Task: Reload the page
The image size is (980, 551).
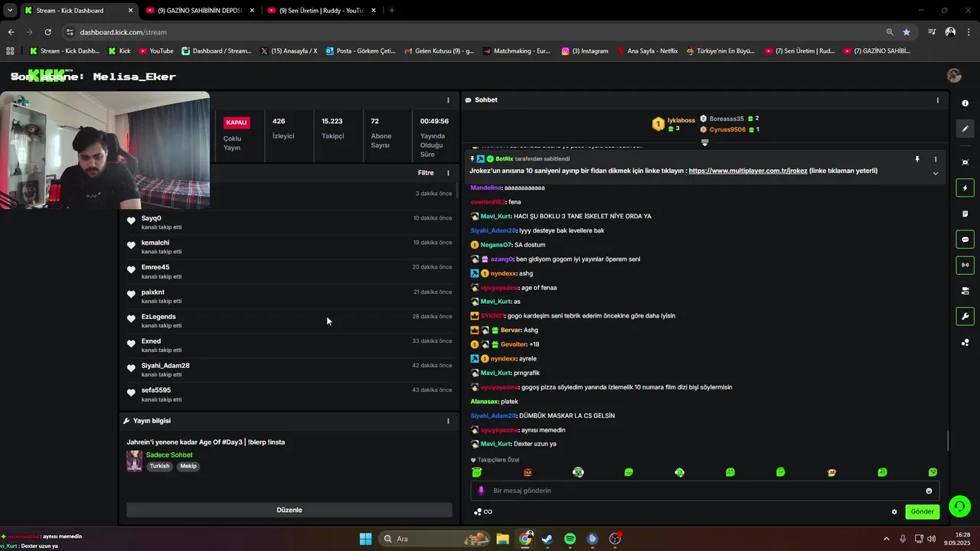Action: pos(47,32)
